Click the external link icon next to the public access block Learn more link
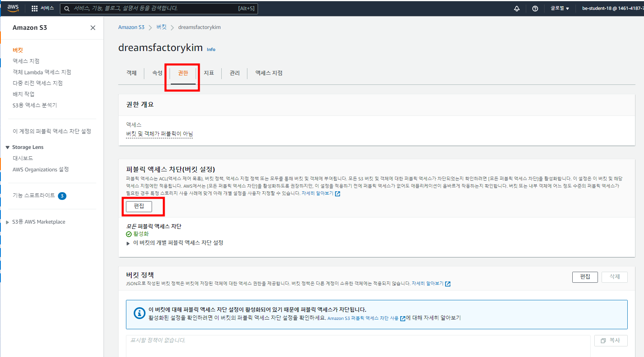The width and height of the screenshot is (644, 357). [x=337, y=194]
